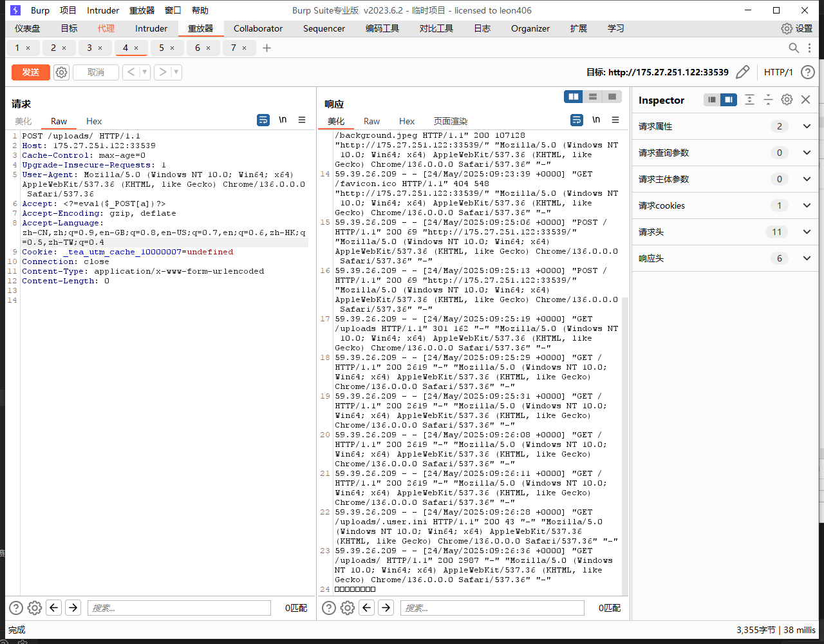Open the Organizer tab

[530, 28]
